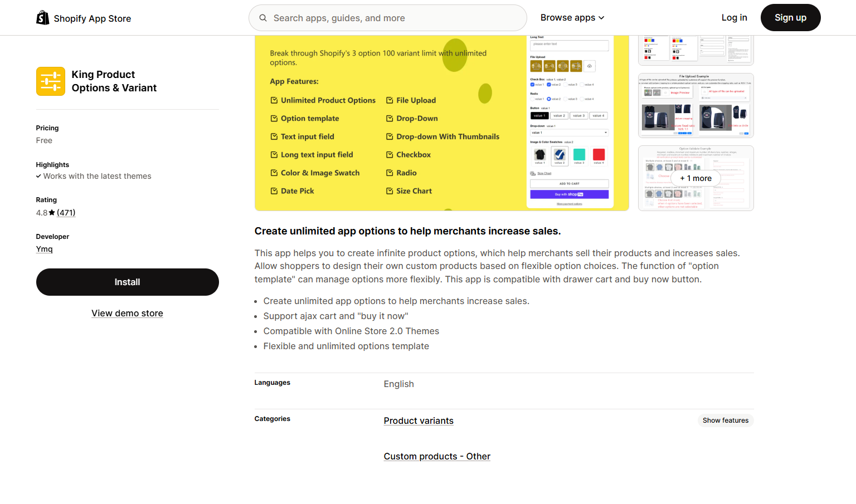856x504 pixels.
Task: Select the red color swatch in preview
Action: (x=599, y=155)
